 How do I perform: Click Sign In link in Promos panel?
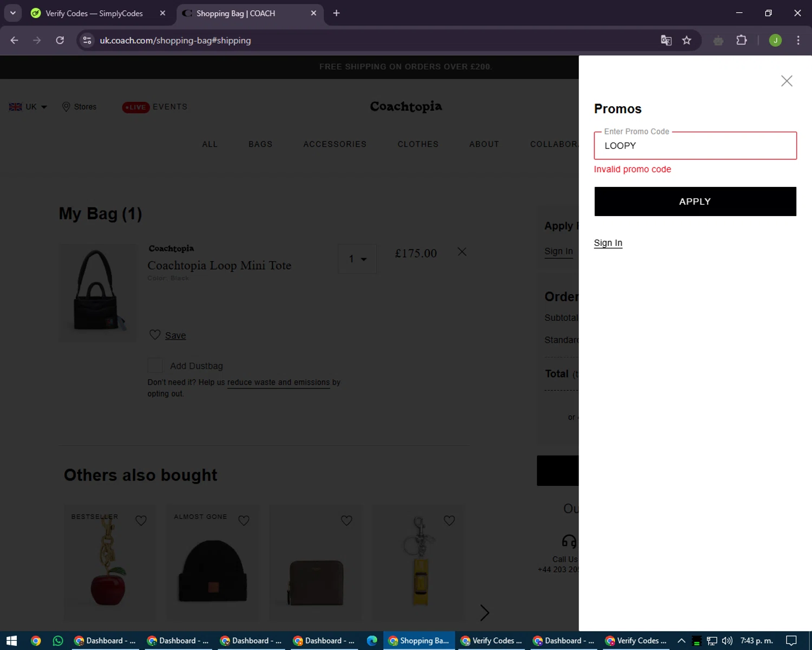click(x=608, y=243)
